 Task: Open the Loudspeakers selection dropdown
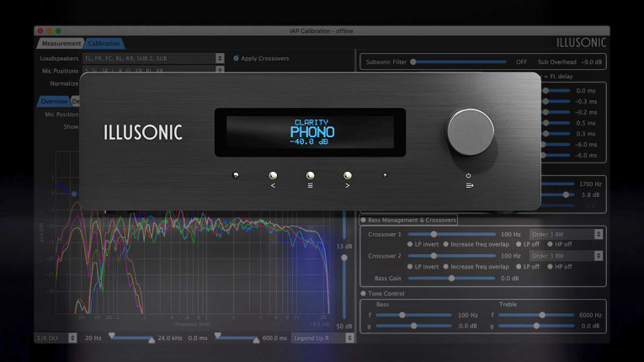coord(220,58)
